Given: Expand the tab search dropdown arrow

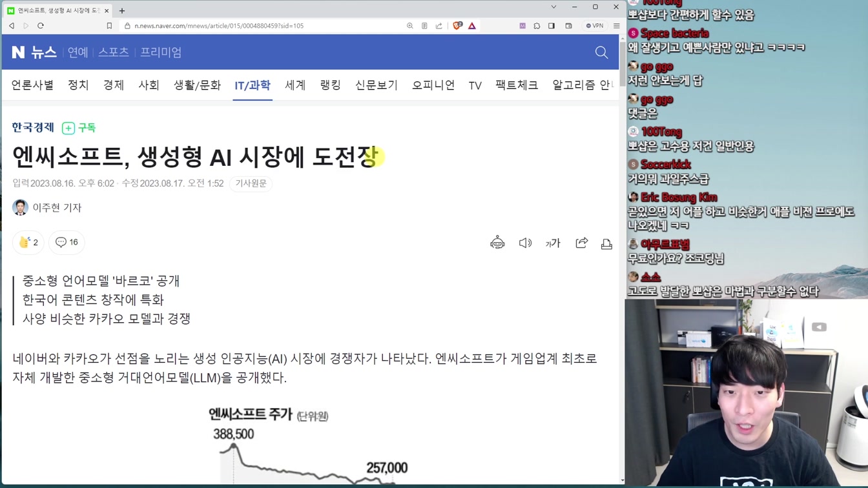Looking at the screenshot, I should point(553,7).
